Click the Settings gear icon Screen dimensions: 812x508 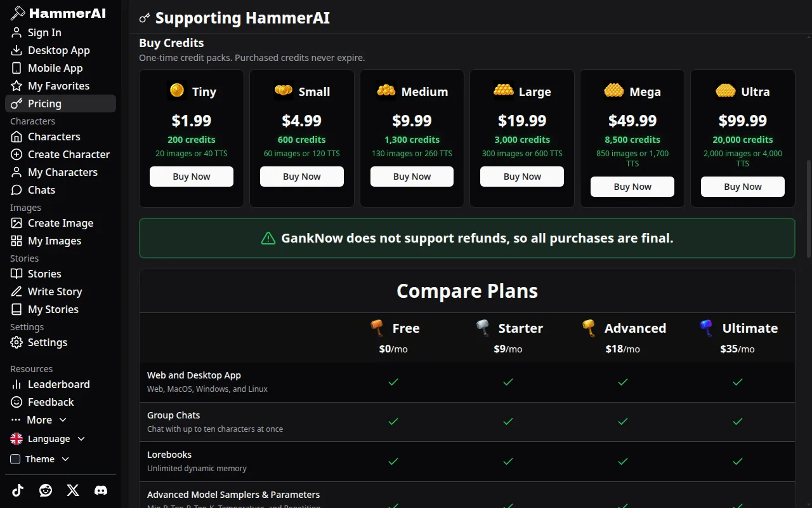16,342
